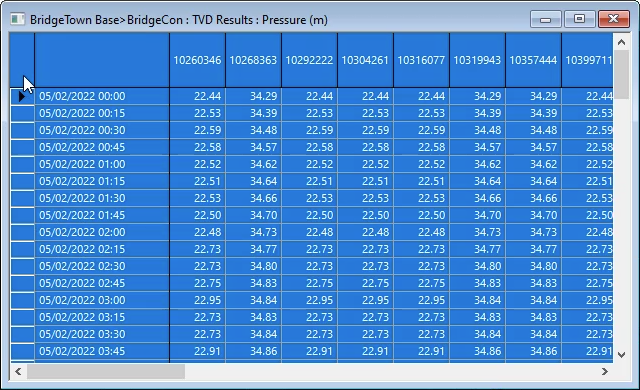640x390 pixels.
Task: Click the horizontal scrollbar left arrow
Action: 18,371
